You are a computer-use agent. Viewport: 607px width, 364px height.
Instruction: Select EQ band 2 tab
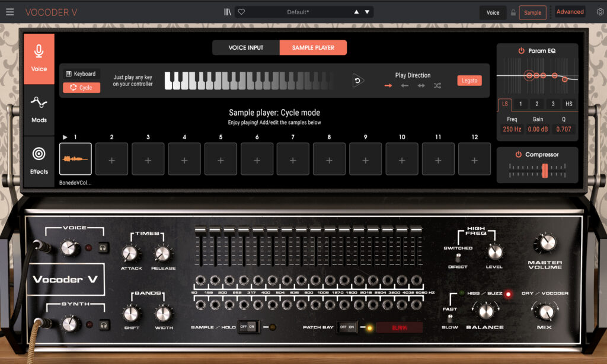pyautogui.click(x=537, y=104)
